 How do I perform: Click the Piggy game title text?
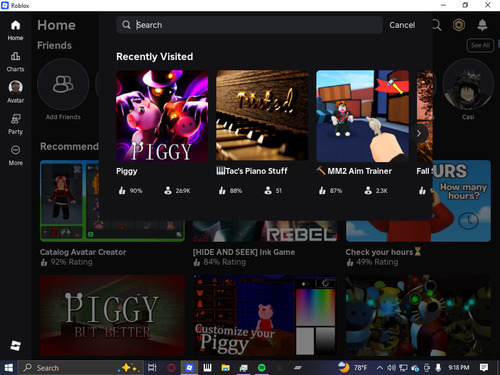click(x=127, y=171)
